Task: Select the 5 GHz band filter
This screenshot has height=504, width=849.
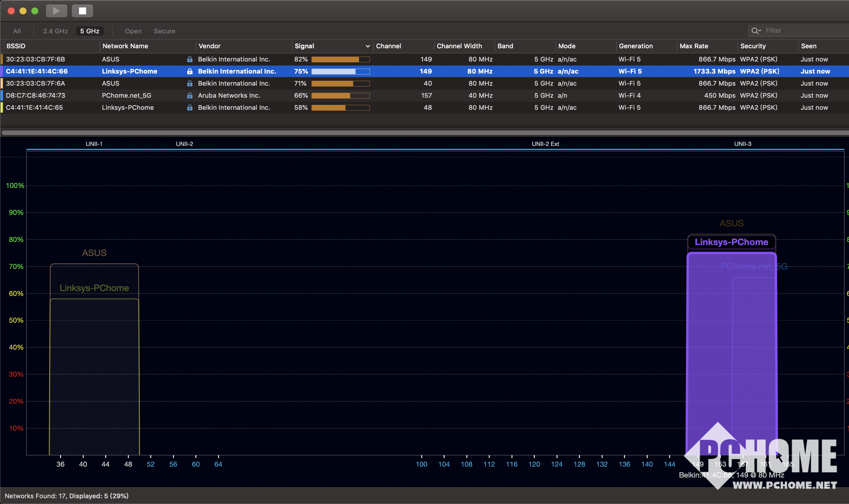Action: (x=90, y=31)
